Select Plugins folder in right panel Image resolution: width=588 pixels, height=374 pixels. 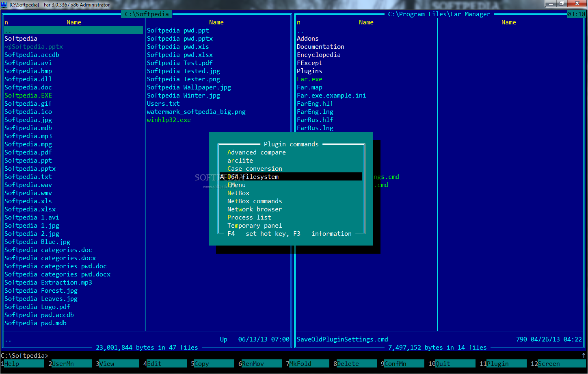point(309,71)
